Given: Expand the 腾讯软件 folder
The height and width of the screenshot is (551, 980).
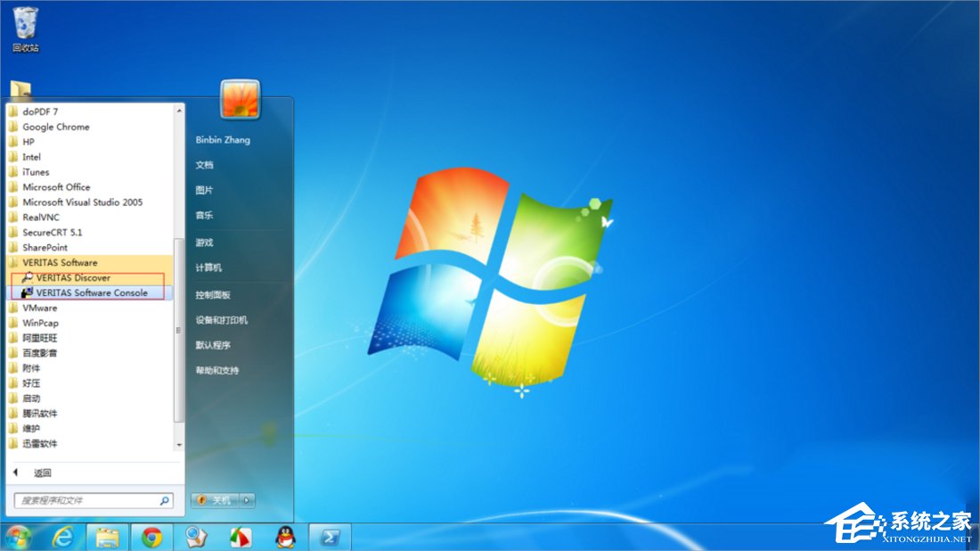Looking at the screenshot, I should point(43,413).
